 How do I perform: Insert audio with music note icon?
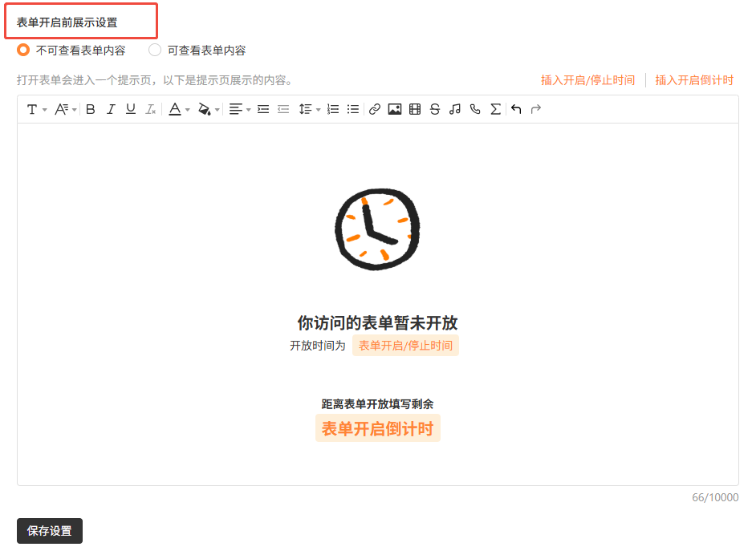(x=455, y=109)
